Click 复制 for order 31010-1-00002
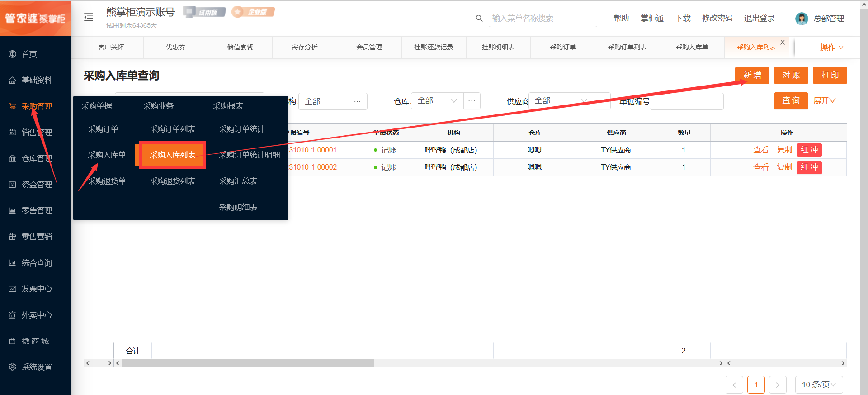The width and height of the screenshot is (868, 395). pos(784,167)
